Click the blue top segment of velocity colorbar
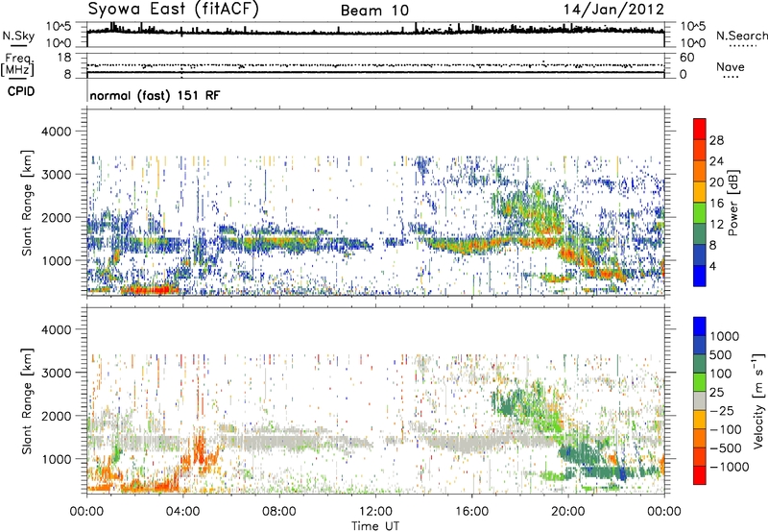Image resolution: width=768 pixels, height=532 pixels. (700, 326)
